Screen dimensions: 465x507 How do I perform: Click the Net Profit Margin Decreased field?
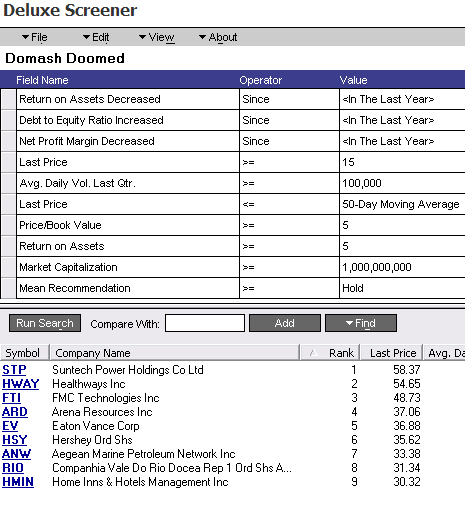click(x=128, y=141)
